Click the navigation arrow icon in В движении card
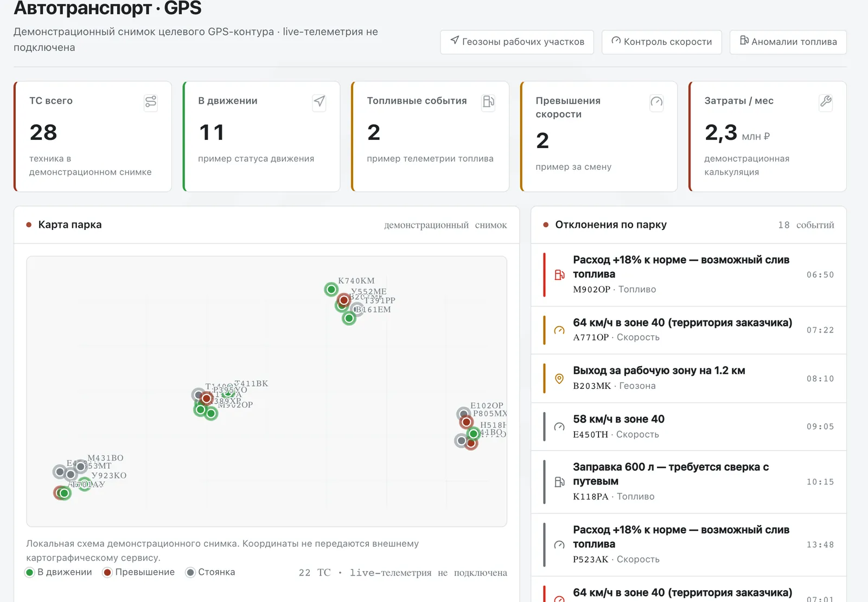 [320, 101]
